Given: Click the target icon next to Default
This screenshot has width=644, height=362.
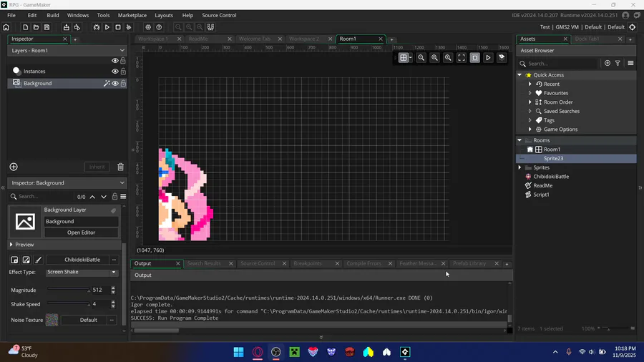Looking at the screenshot, I should [632, 27].
